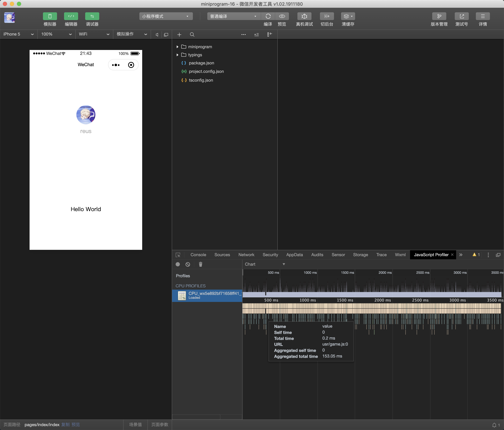Click the test account (测试号) icon

pyautogui.click(x=462, y=16)
